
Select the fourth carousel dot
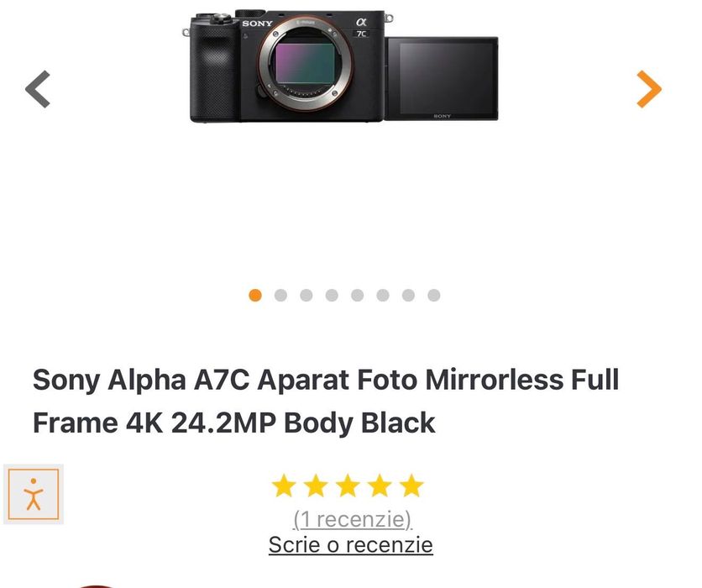click(332, 295)
